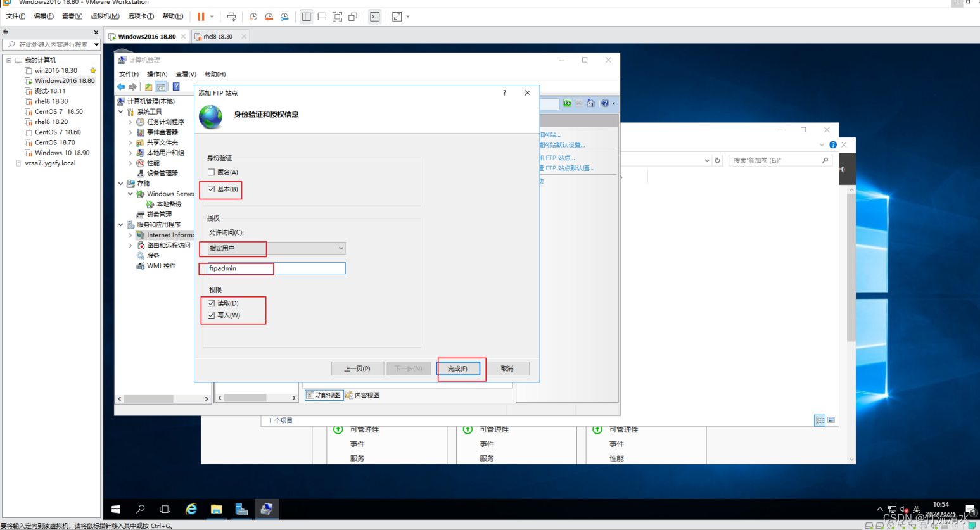Click the 取消 cancel button
Viewport: 980px width, 530px height.
pos(507,369)
